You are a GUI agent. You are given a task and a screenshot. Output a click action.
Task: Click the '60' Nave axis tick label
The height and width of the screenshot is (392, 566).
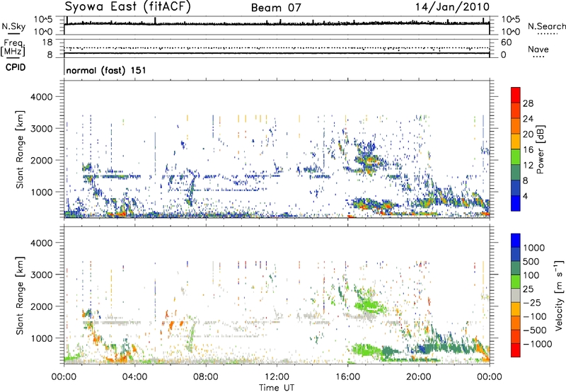(506, 42)
